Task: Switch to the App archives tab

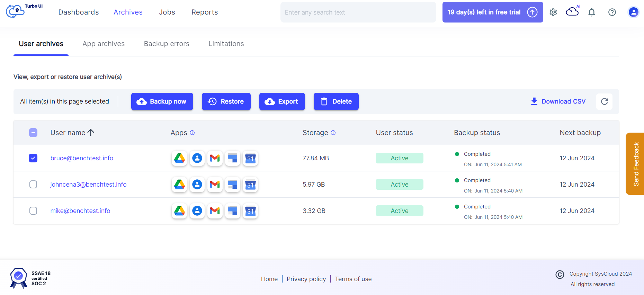Action: 104,44
